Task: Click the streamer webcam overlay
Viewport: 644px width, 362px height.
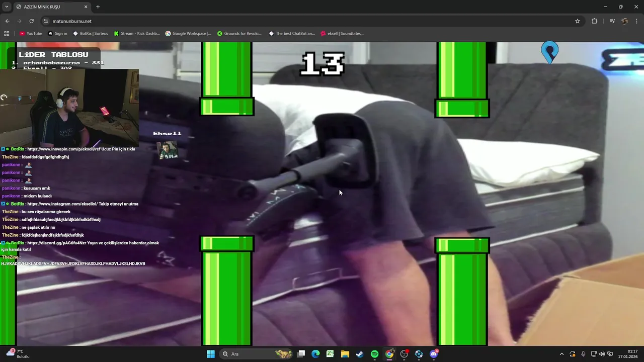Action: click(69, 108)
